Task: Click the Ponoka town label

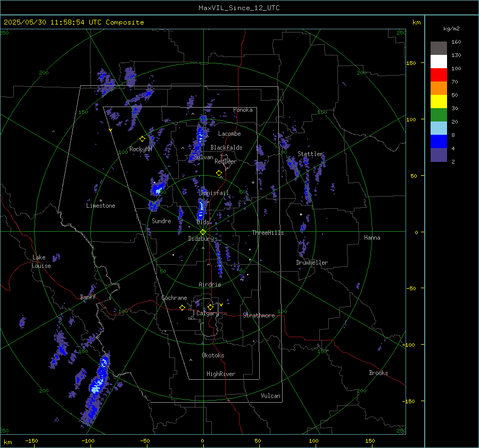Action: [x=243, y=110]
